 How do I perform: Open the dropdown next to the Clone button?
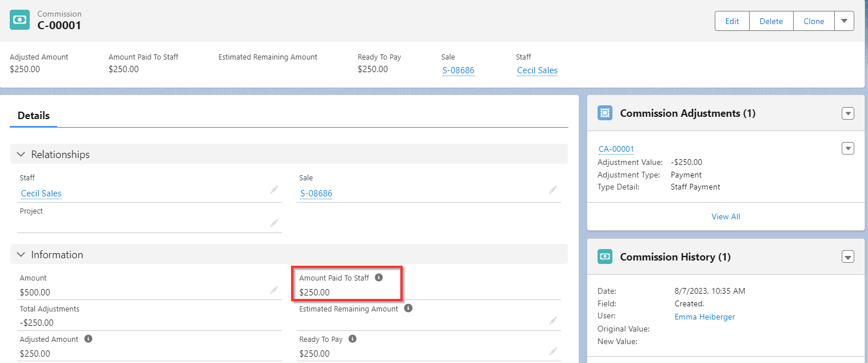tap(845, 21)
